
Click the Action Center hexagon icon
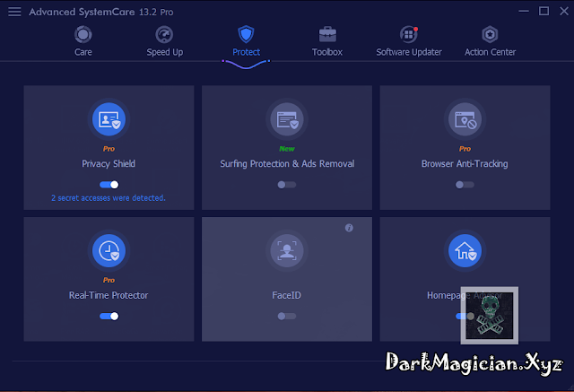tap(490, 34)
